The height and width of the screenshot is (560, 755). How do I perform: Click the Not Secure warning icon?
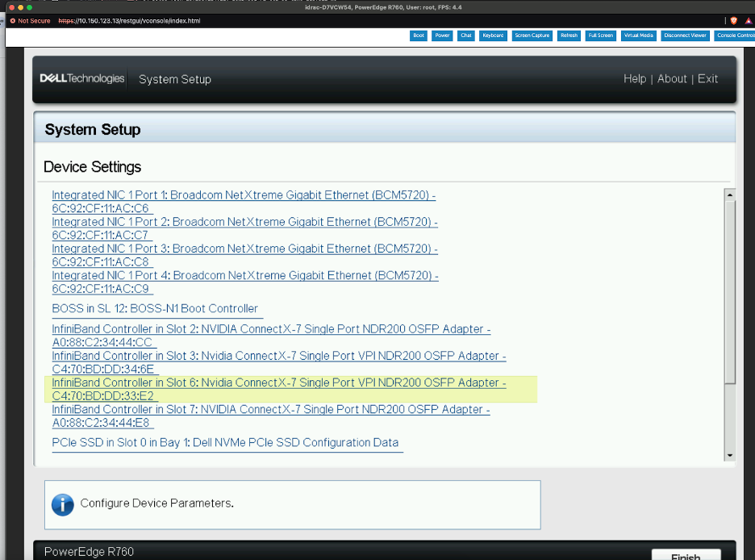(x=13, y=20)
